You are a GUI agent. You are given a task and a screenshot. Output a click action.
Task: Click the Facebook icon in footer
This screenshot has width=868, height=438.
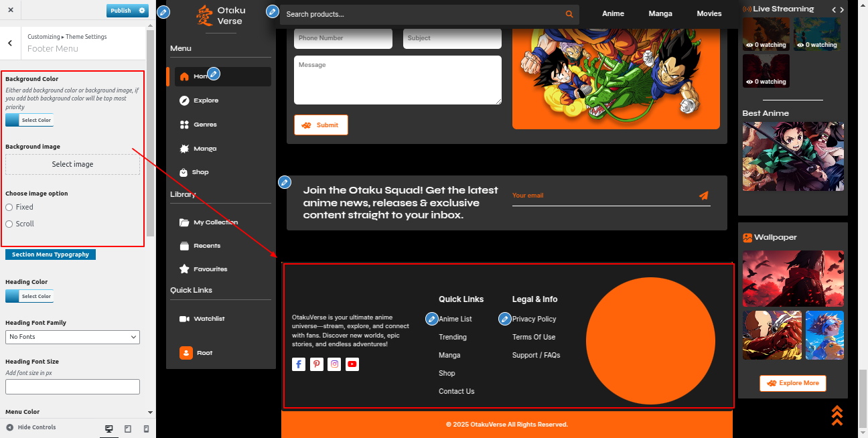coord(299,364)
